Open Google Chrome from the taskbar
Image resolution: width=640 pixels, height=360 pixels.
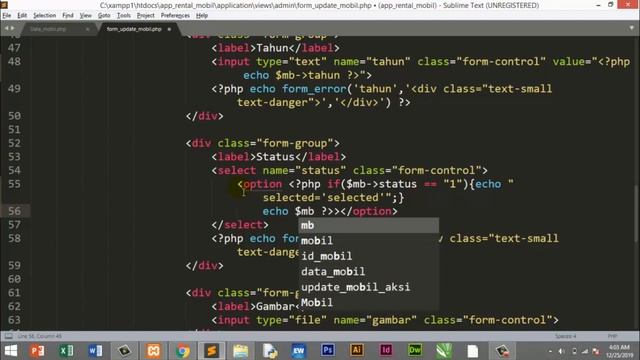coord(182,351)
